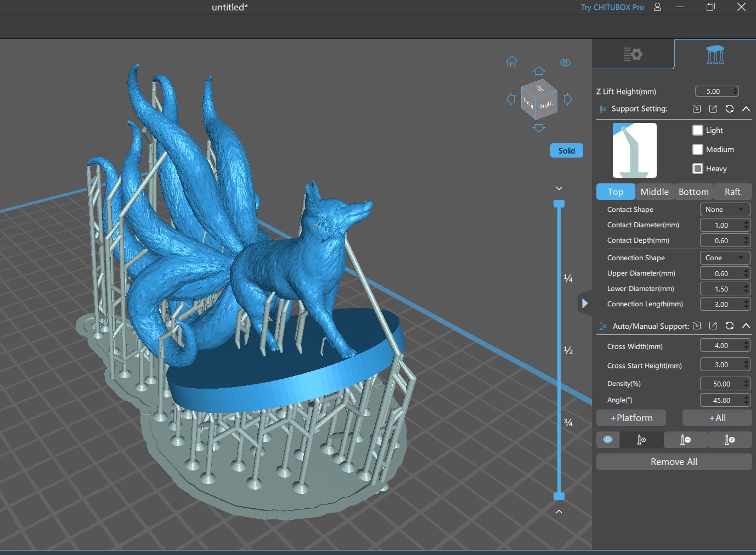Rotate view down with bottom arrow
Viewport: 756px width, 555px height.
click(539, 128)
